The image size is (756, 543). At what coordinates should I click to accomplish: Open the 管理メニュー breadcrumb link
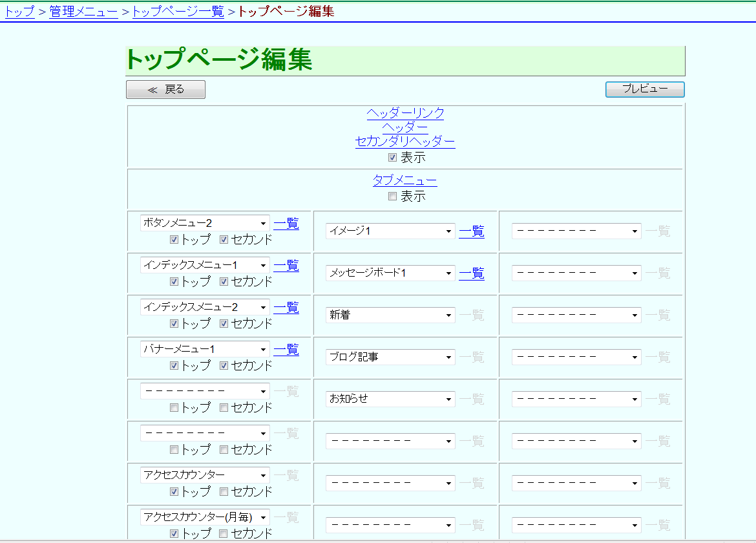pyautogui.click(x=83, y=11)
